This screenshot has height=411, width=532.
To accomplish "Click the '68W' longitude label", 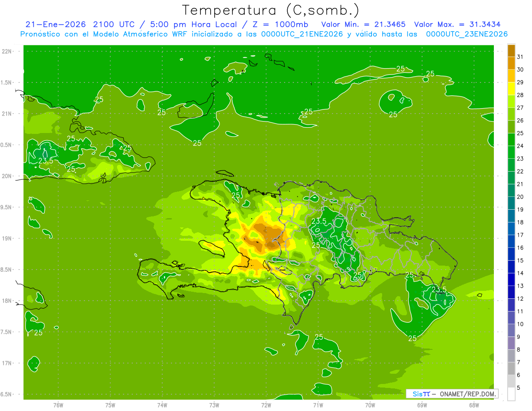I will pos(474,405).
